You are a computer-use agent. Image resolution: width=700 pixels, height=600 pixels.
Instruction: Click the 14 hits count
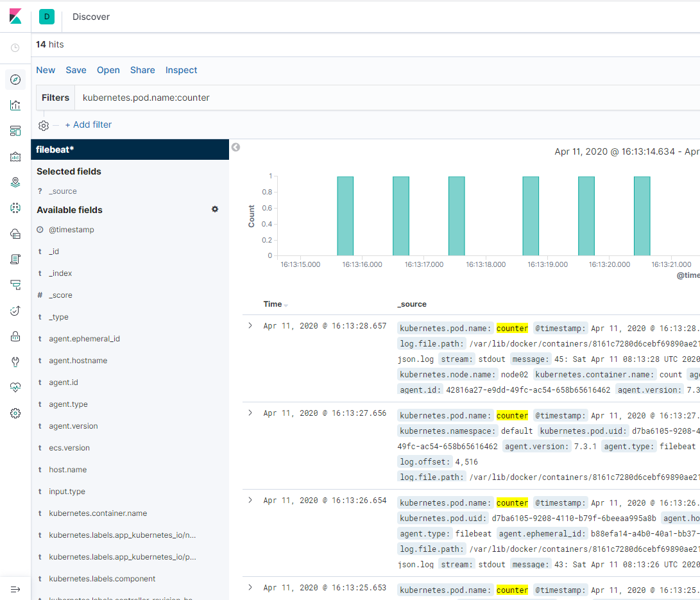pyautogui.click(x=50, y=45)
